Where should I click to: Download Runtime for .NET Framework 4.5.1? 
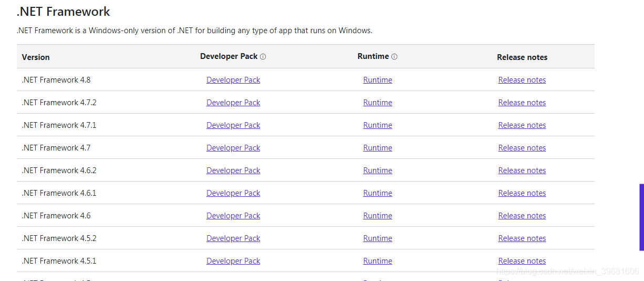[378, 261]
